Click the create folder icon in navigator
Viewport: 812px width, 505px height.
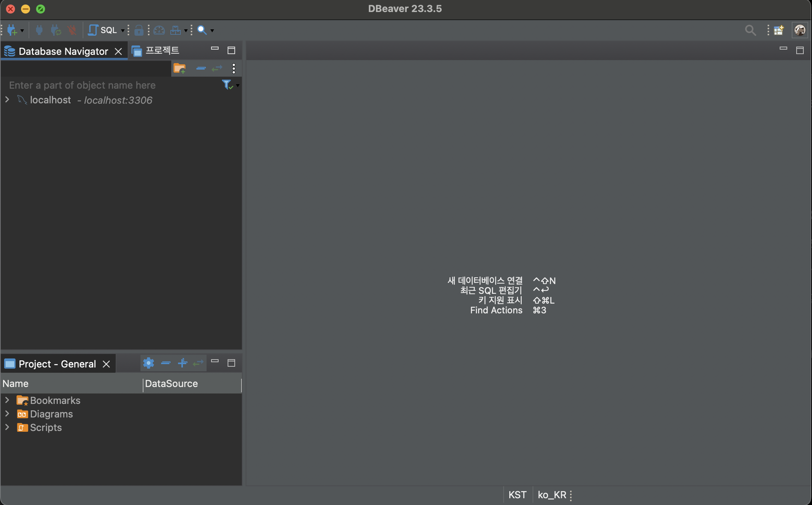tap(180, 68)
